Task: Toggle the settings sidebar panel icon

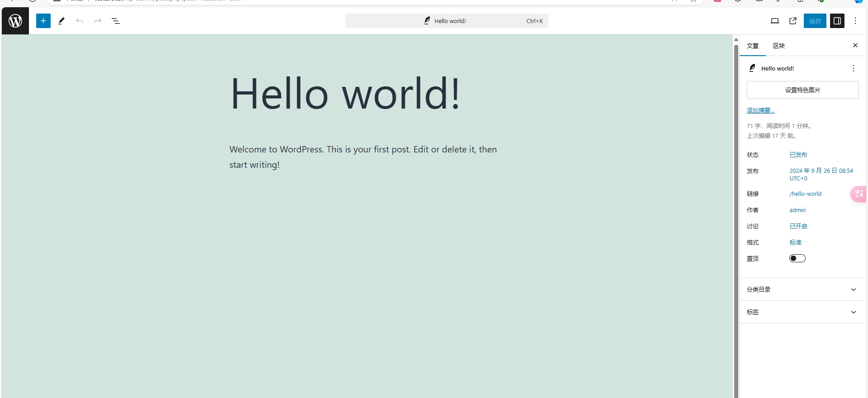Action: pyautogui.click(x=837, y=21)
